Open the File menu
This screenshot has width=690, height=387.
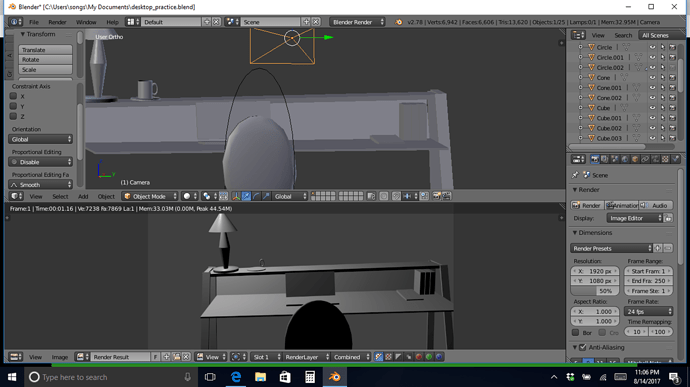pyautogui.click(x=34, y=22)
